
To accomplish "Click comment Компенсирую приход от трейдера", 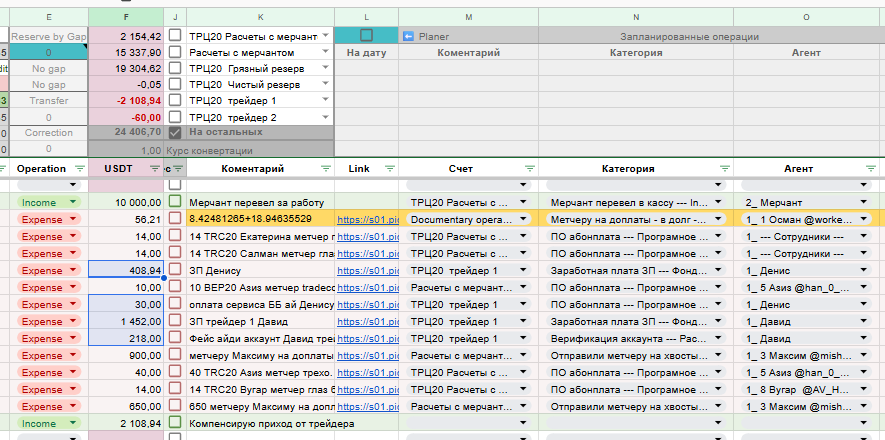I will click(271, 424).
